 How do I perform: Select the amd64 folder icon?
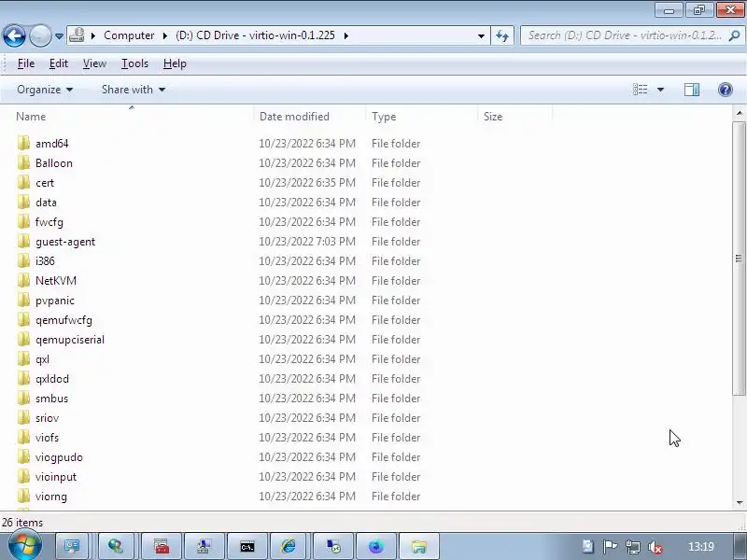(23, 144)
